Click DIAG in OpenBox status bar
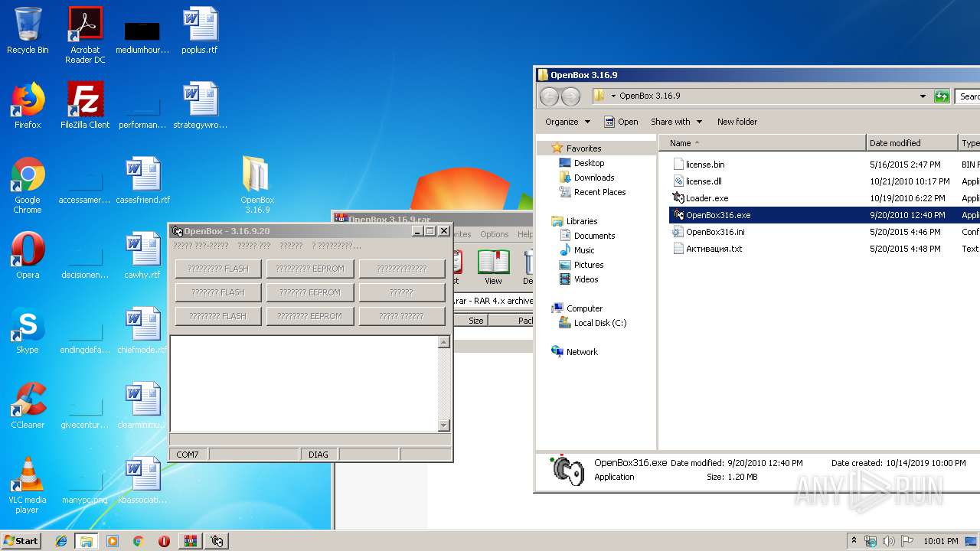Viewport: 980px width, 551px height. pos(318,455)
